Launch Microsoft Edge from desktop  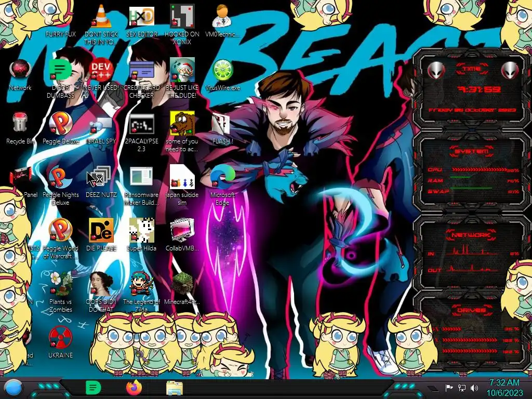(222, 177)
